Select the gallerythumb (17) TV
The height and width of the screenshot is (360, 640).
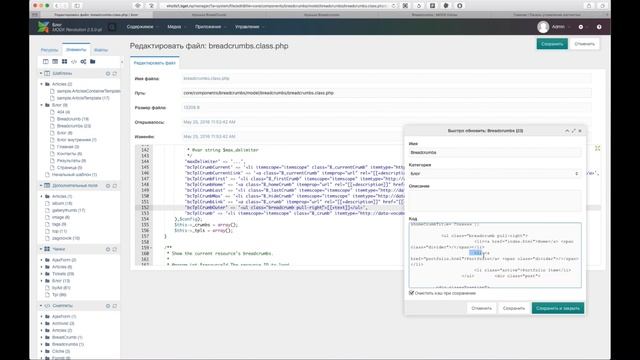68,210
